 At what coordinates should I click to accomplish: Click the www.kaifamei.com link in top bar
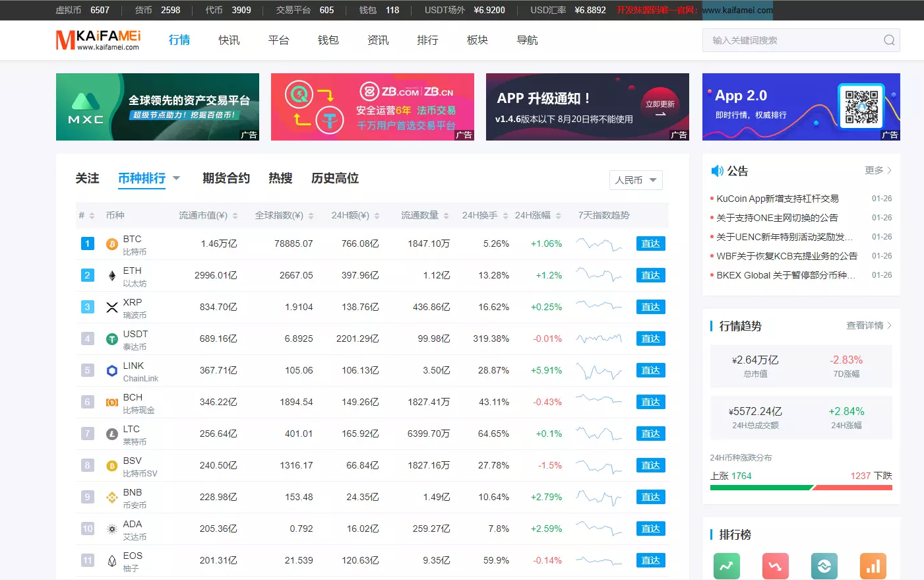[x=737, y=11]
